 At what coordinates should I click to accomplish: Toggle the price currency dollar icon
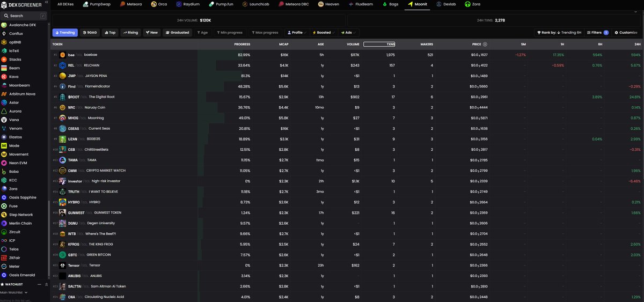point(485,44)
